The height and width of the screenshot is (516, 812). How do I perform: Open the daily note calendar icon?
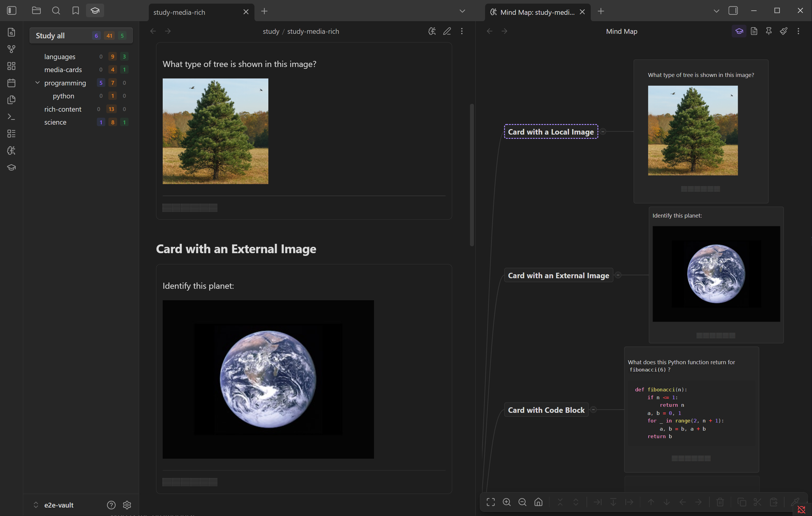(11, 83)
